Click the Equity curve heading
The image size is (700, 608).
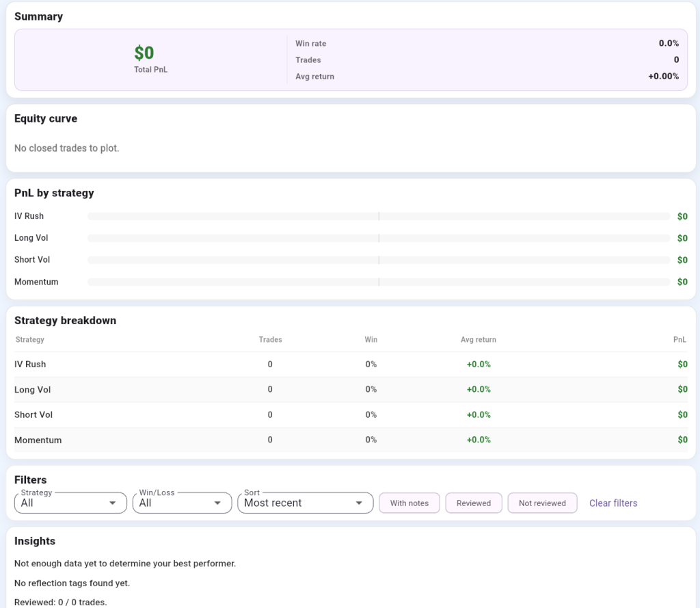[46, 118]
